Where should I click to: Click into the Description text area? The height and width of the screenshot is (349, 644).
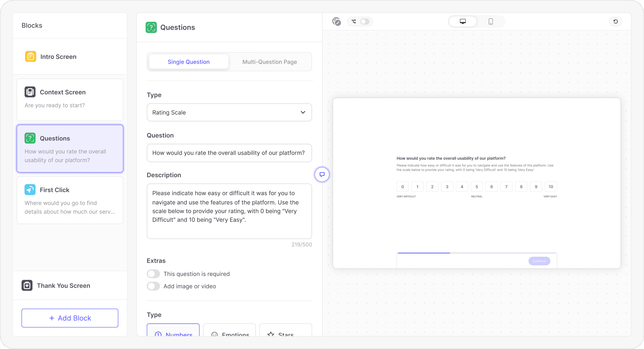point(229,211)
